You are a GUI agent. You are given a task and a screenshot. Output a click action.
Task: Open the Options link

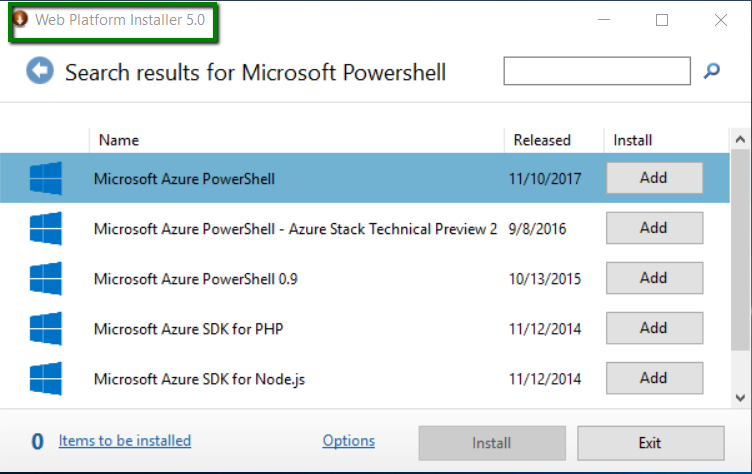coord(349,440)
